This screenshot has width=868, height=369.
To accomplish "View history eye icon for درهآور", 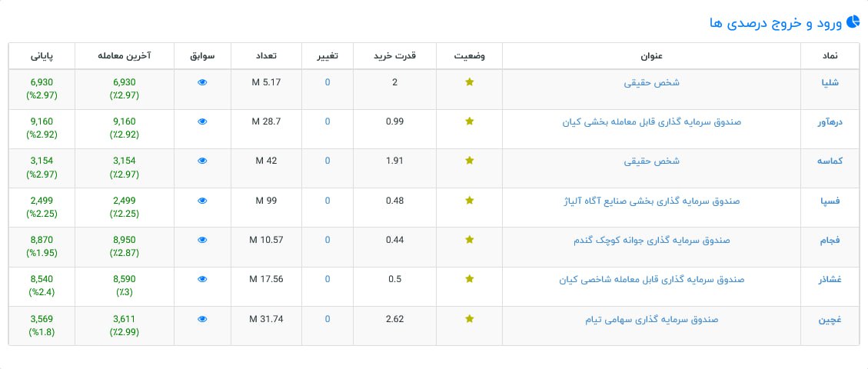I will [203, 121].
